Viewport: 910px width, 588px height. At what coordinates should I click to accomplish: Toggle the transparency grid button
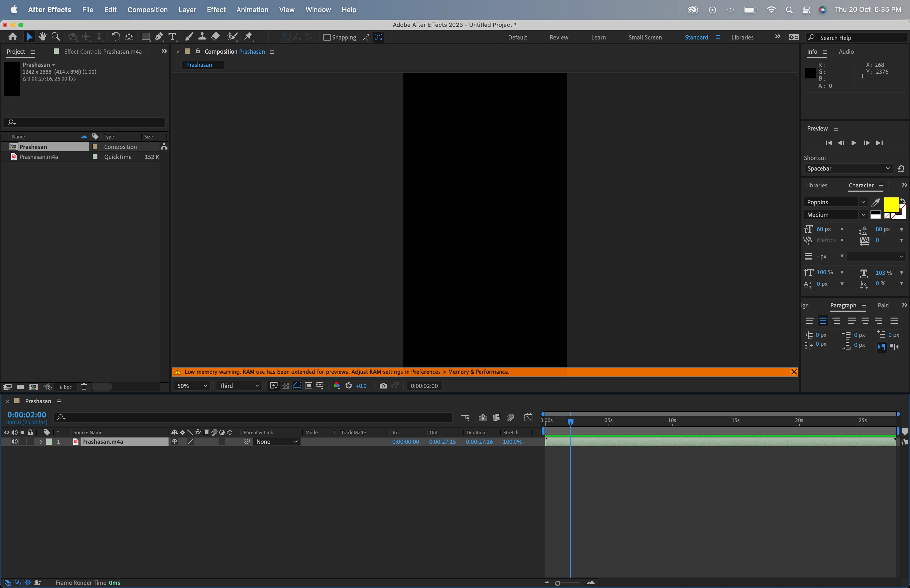pyautogui.click(x=285, y=386)
